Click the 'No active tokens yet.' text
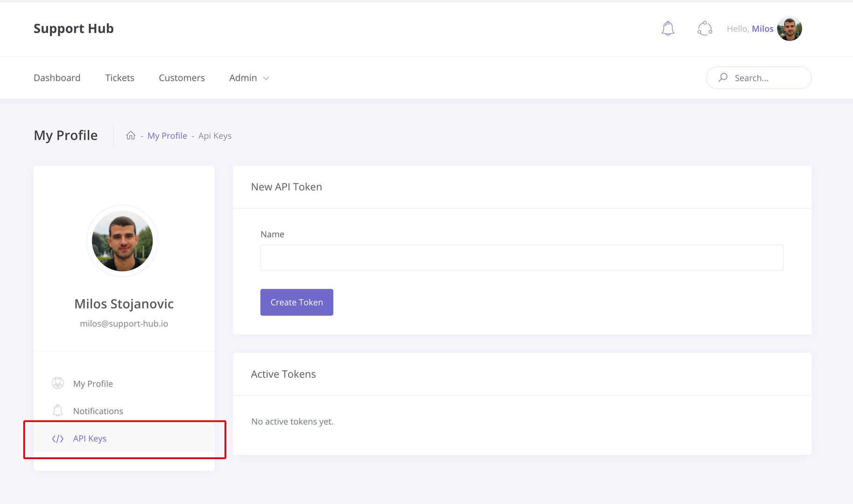 pyautogui.click(x=292, y=421)
